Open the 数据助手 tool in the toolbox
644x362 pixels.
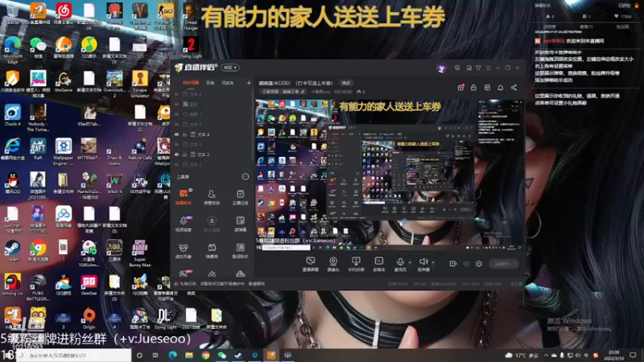(240, 250)
